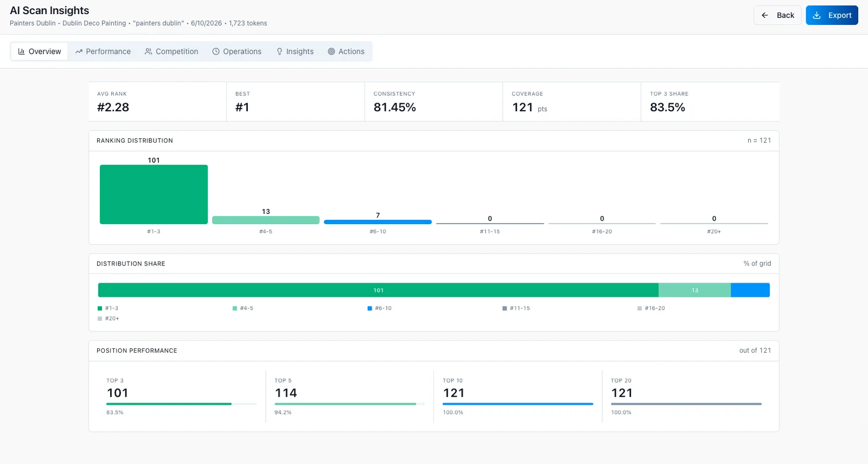Click the Top 10 progress bar

518,404
